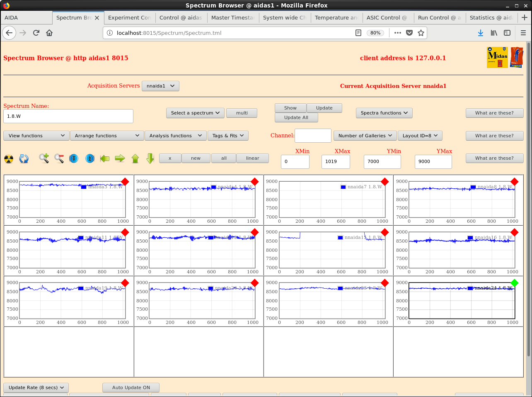Go back with Firefox back arrow

[9, 33]
